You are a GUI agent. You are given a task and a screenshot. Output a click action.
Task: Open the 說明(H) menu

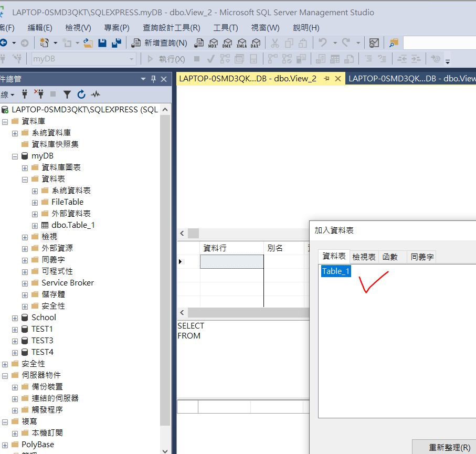(306, 28)
